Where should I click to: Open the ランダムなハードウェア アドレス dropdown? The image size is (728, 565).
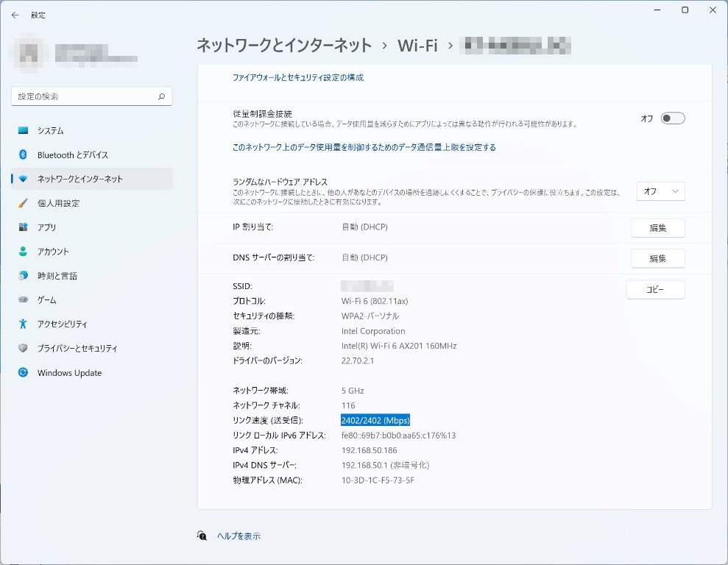point(661,191)
